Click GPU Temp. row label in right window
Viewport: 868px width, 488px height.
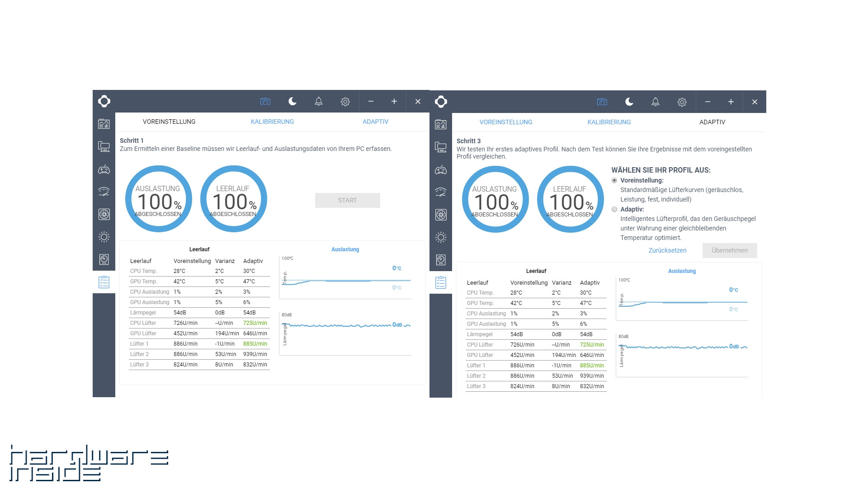point(480,303)
